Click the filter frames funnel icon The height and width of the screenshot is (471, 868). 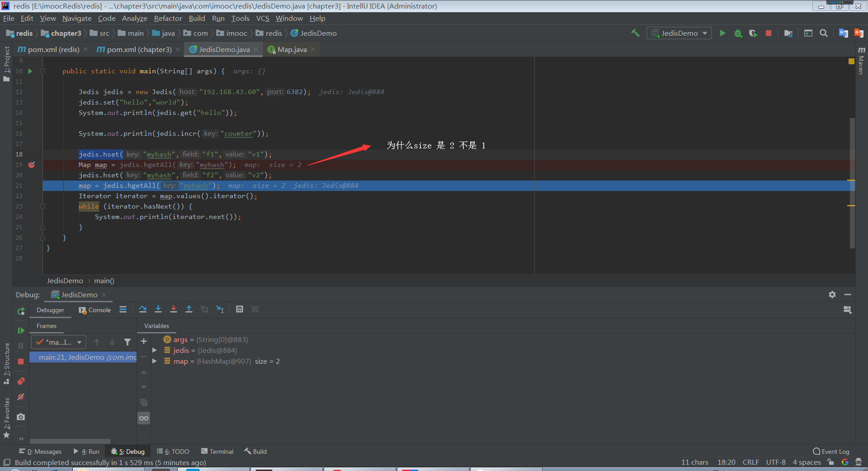coord(127,342)
